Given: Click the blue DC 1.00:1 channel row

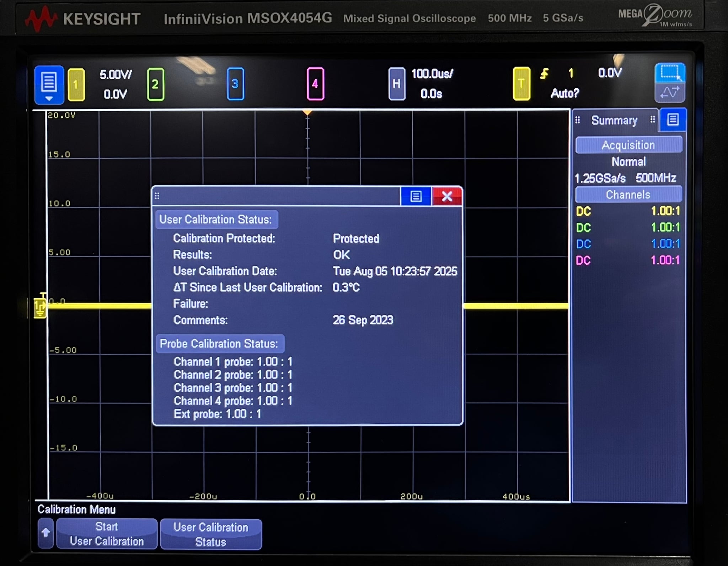Looking at the screenshot, I should [x=628, y=244].
